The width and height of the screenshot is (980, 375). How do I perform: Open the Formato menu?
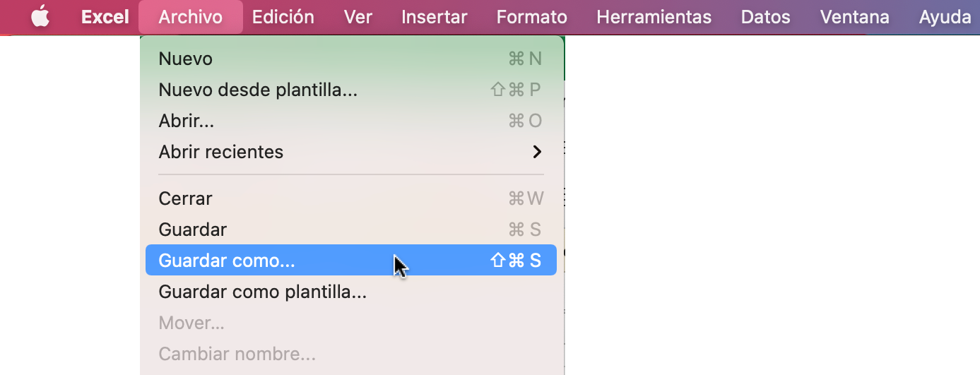531,17
